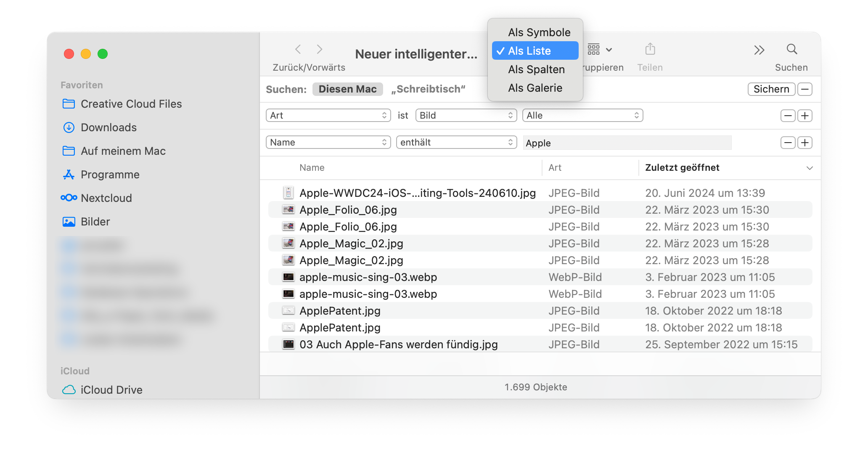
Task: Click the 1.699 Objekte status text
Action: click(536, 387)
